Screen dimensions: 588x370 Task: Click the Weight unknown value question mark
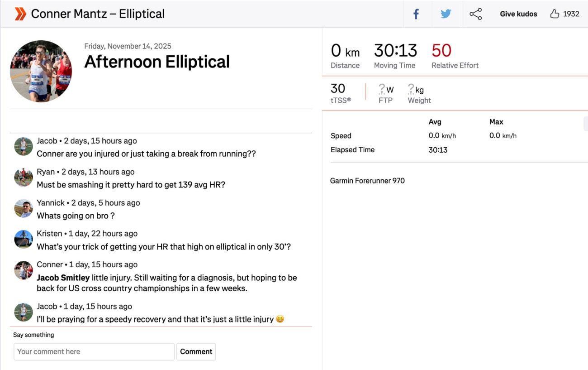[x=411, y=89]
